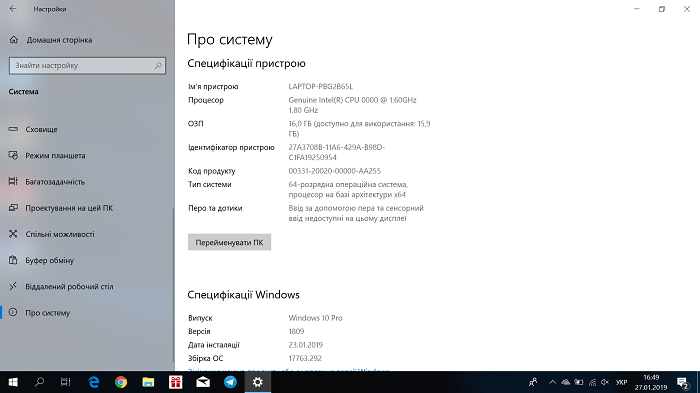
Task: Click the Windows 10 Pro edition value
Action: [315, 318]
